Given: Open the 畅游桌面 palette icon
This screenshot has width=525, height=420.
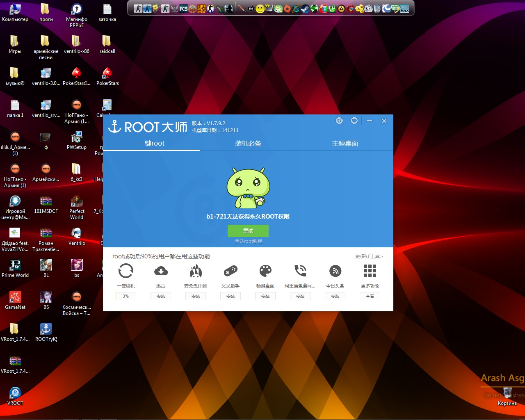Looking at the screenshot, I should [265, 271].
